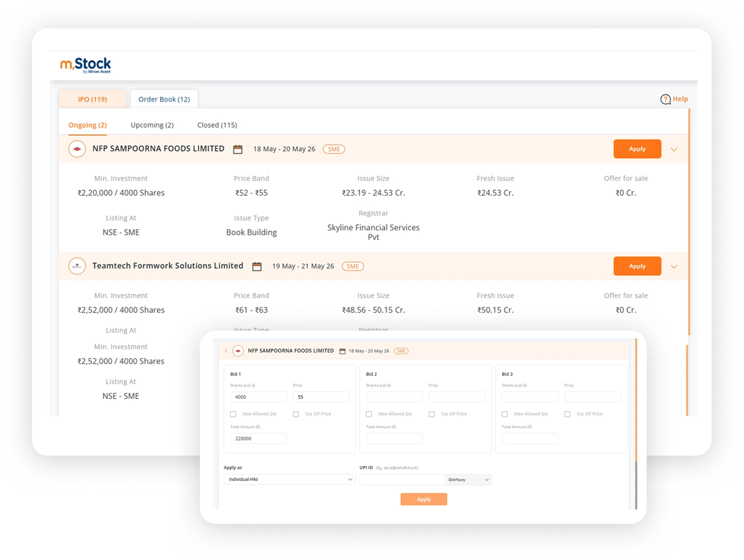Click Bid 3 Price input field
744x560 pixels.
point(592,397)
